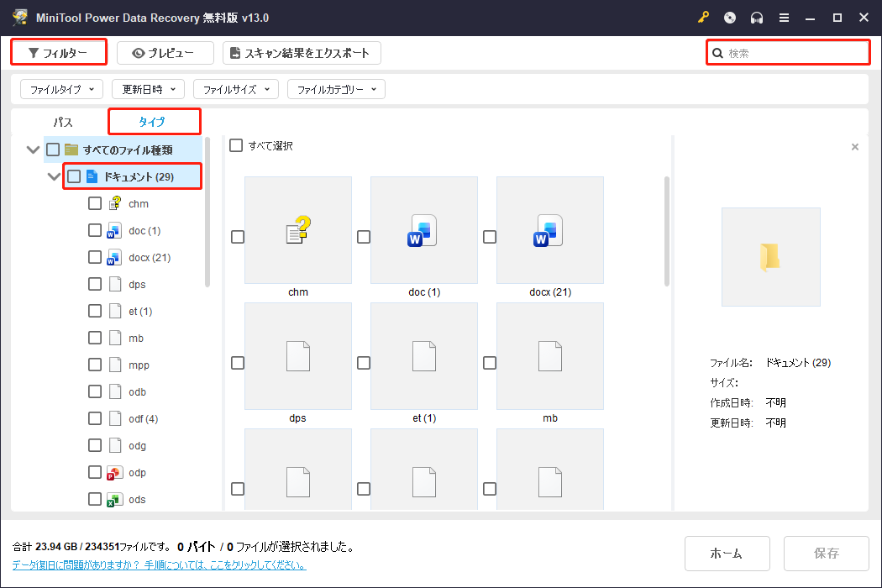Click the file tree vertical scrollbar
Viewport: 882px width, 588px height.
pos(207,212)
